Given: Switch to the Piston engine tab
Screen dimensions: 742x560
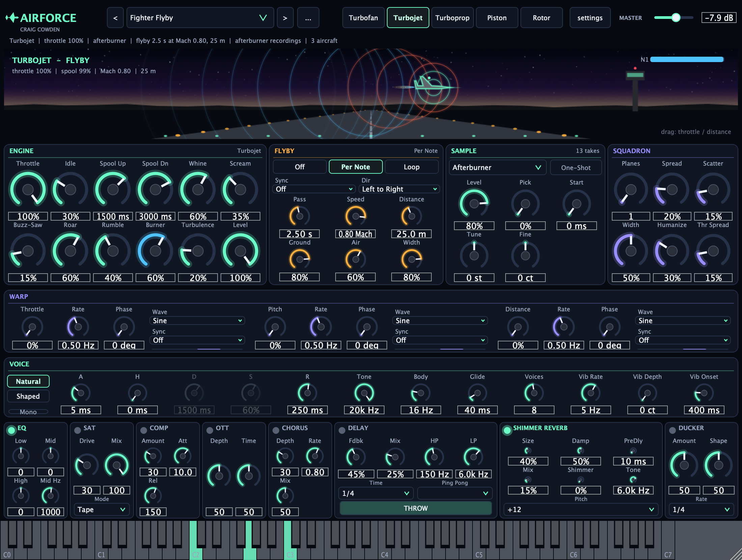Looking at the screenshot, I should [497, 18].
